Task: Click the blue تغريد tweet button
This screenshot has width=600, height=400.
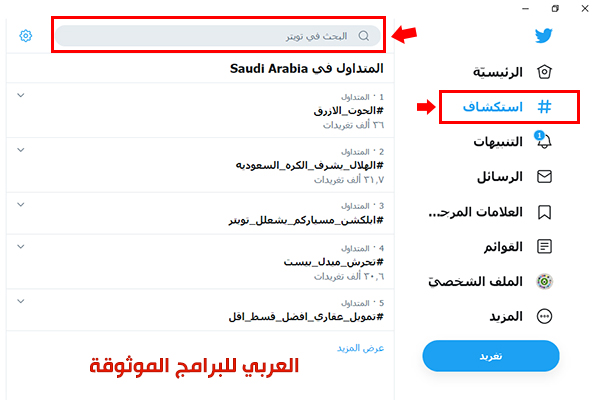Action: (x=490, y=355)
